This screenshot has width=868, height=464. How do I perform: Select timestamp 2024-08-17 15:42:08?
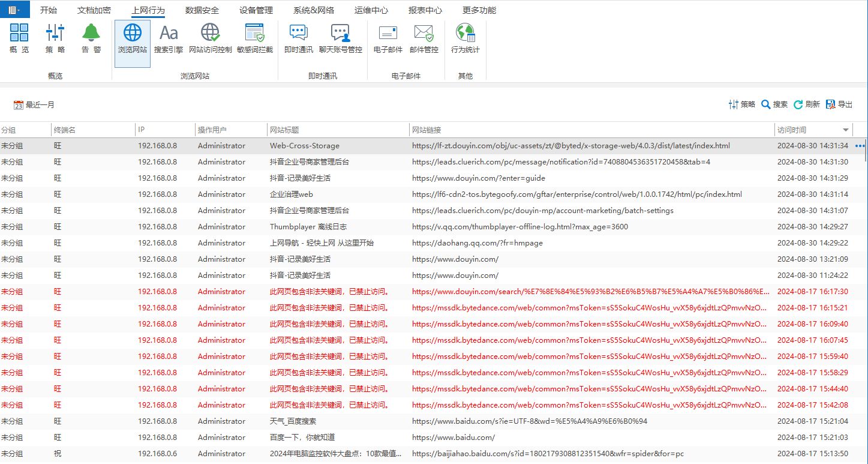tap(813, 405)
